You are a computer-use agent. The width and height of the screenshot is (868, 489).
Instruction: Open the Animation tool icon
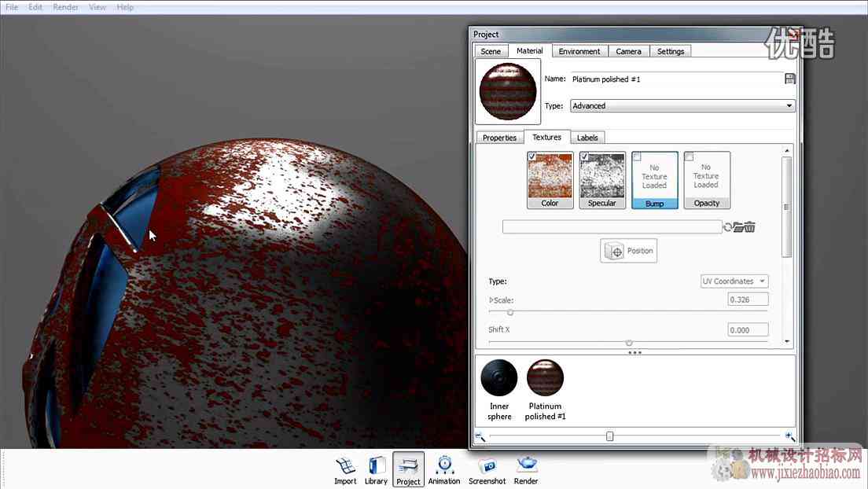click(444, 470)
